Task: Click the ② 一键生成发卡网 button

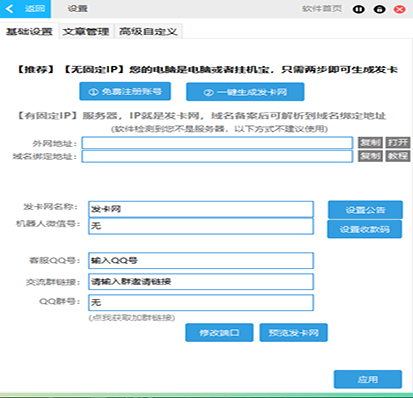Action: 245,92
